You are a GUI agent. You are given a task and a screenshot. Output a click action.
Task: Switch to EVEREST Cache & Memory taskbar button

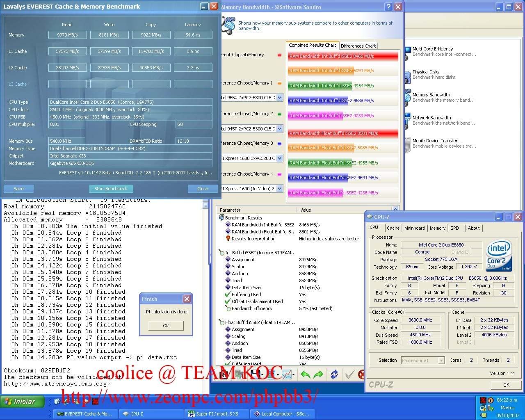click(x=85, y=414)
